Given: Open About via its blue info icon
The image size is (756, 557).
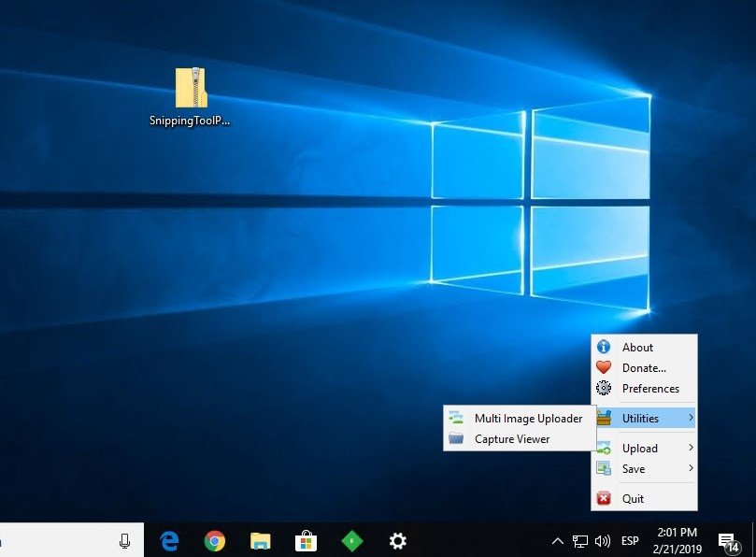Looking at the screenshot, I should pyautogui.click(x=604, y=347).
